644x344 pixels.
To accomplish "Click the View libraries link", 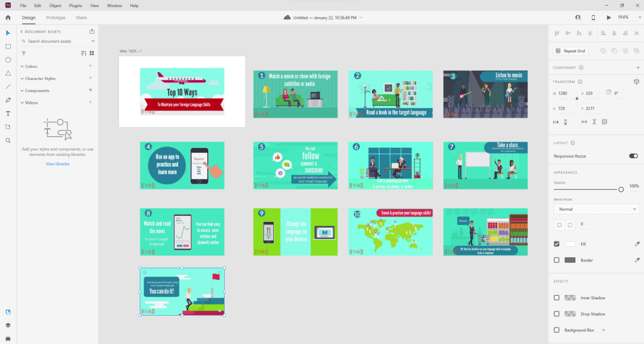I will point(57,164).
